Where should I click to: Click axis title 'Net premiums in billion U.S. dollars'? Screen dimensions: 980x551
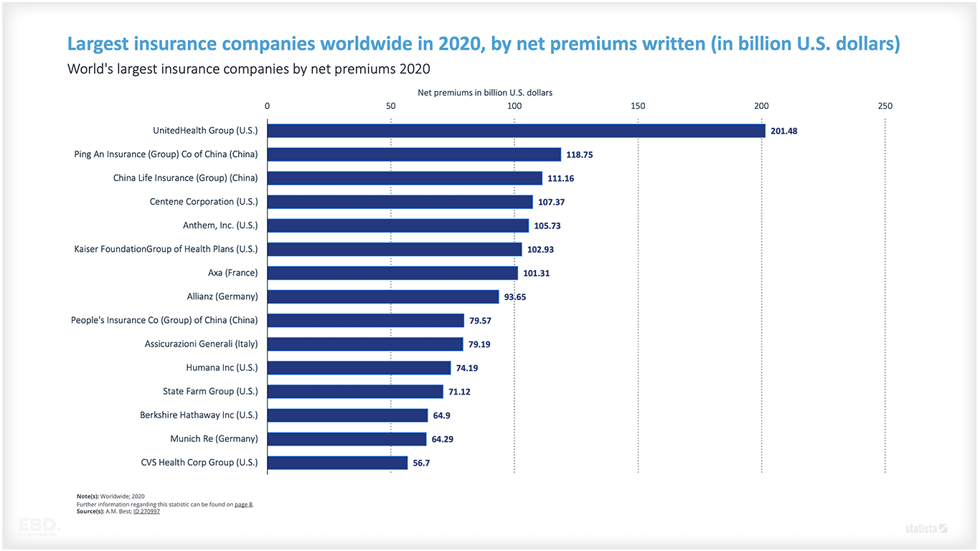tap(485, 93)
